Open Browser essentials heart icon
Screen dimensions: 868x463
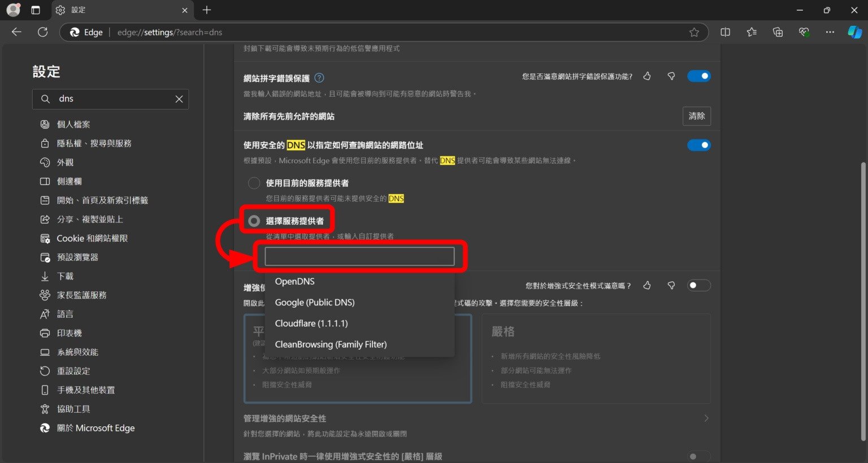[804, 32]
